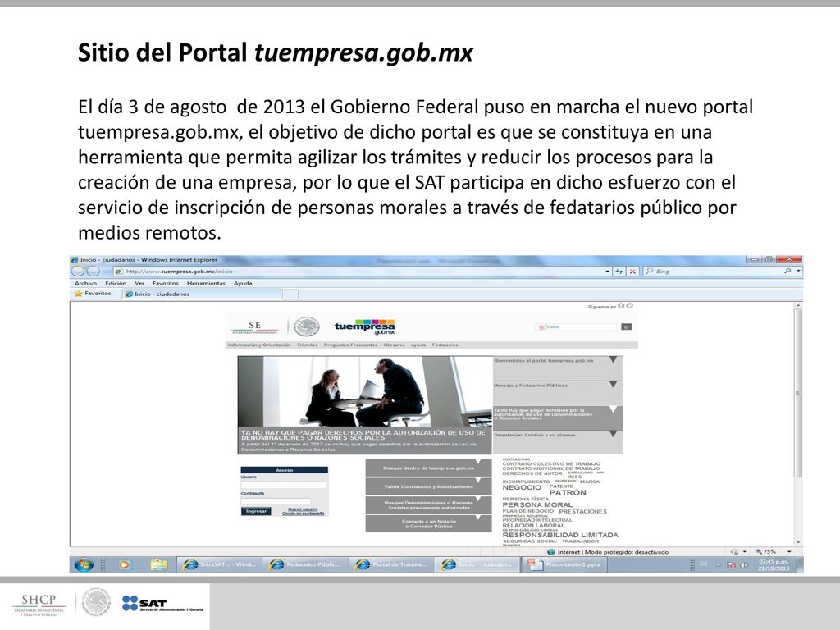Open the Edición menu
This screenshot has height=630, width=840.
pyautogui.click(x=116, y=283)
